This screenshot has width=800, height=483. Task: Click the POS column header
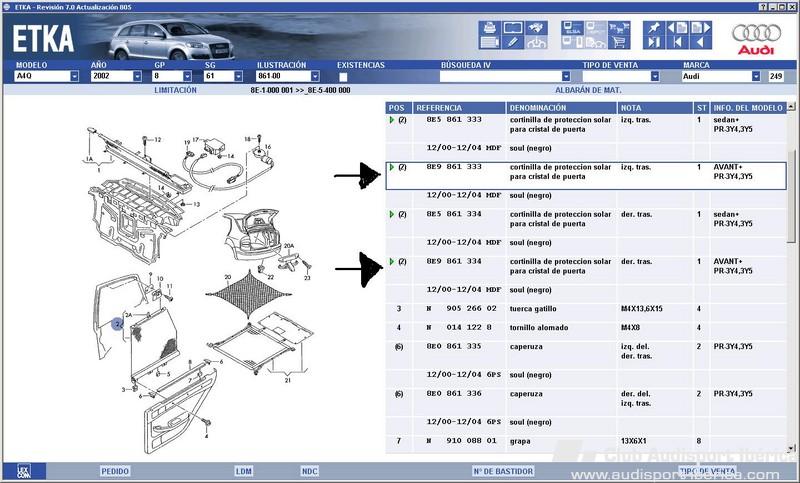398,108
